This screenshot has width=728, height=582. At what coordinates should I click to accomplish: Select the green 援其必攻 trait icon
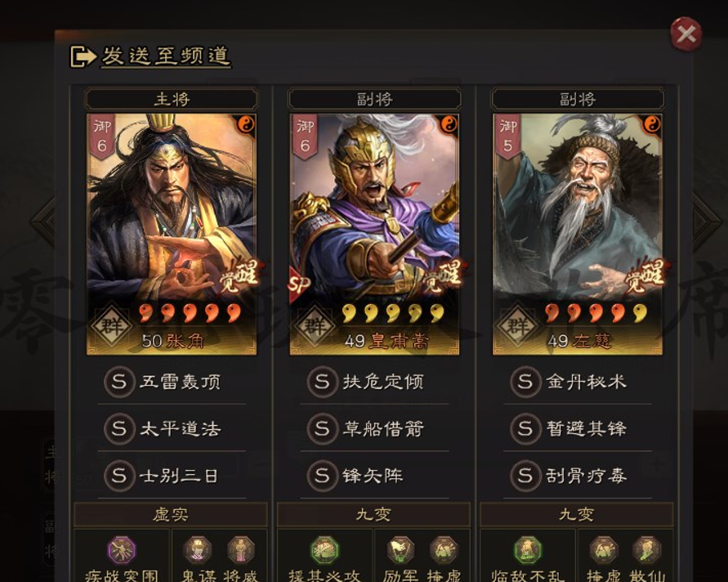[324, 550]
